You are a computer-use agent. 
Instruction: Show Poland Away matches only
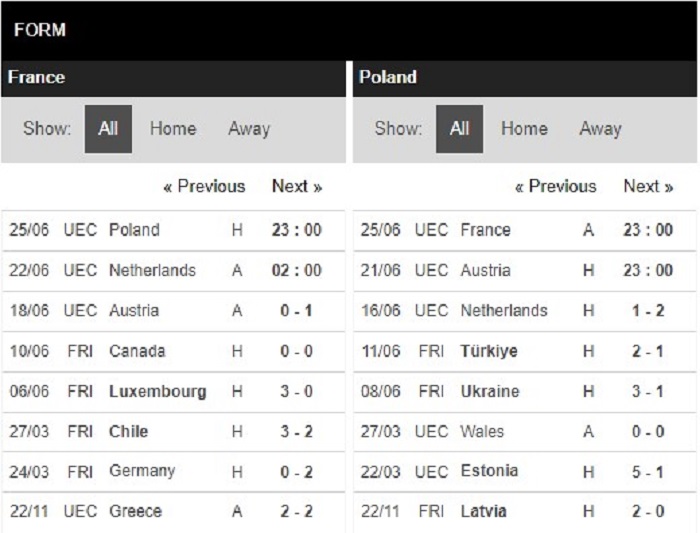click(600, 129)
